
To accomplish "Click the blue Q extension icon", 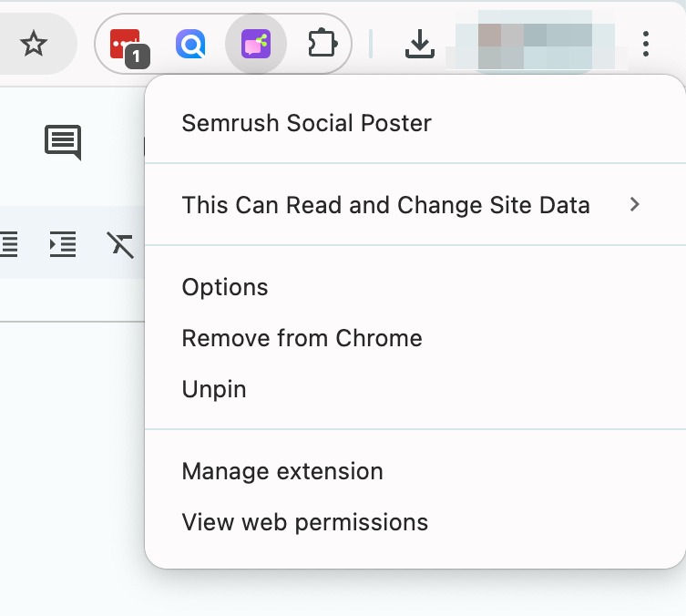I will [190, 43].
